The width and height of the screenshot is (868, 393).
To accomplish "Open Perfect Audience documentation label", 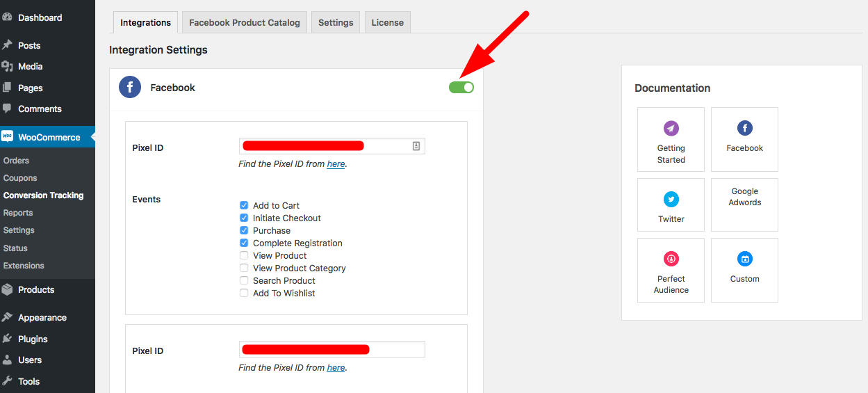I will (671, 284).
